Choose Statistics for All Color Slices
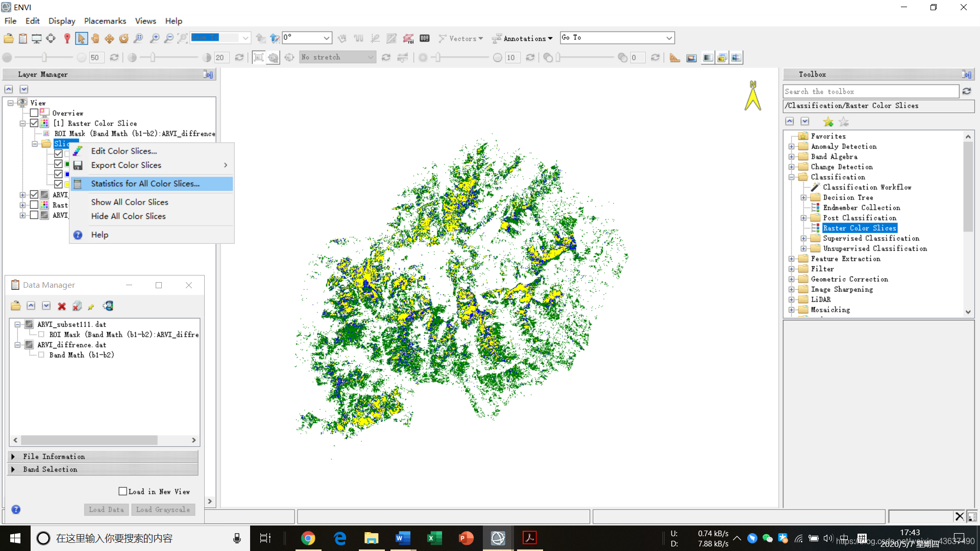Viewport: 980px width, 551px height. [145, 184]
